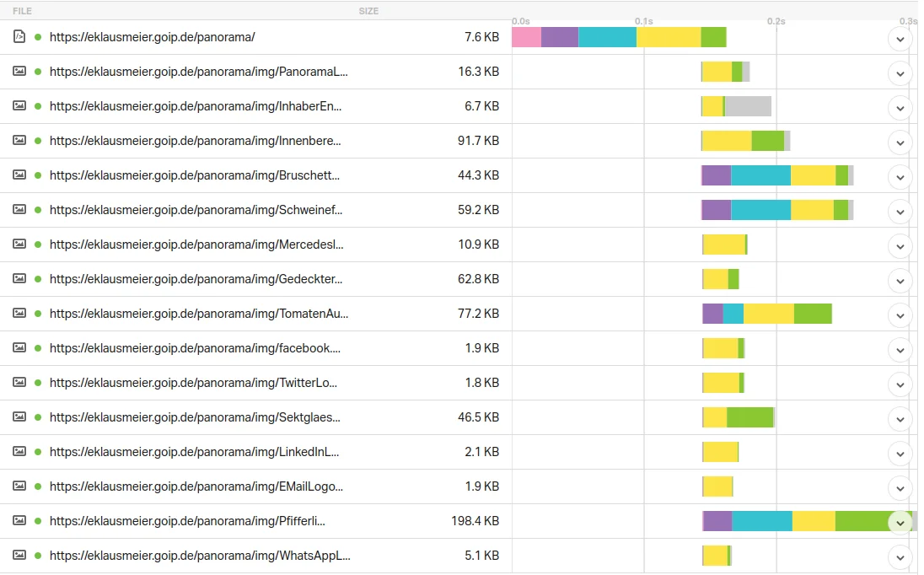Expand the LinkedInL request chevron

tap(900, 454)
